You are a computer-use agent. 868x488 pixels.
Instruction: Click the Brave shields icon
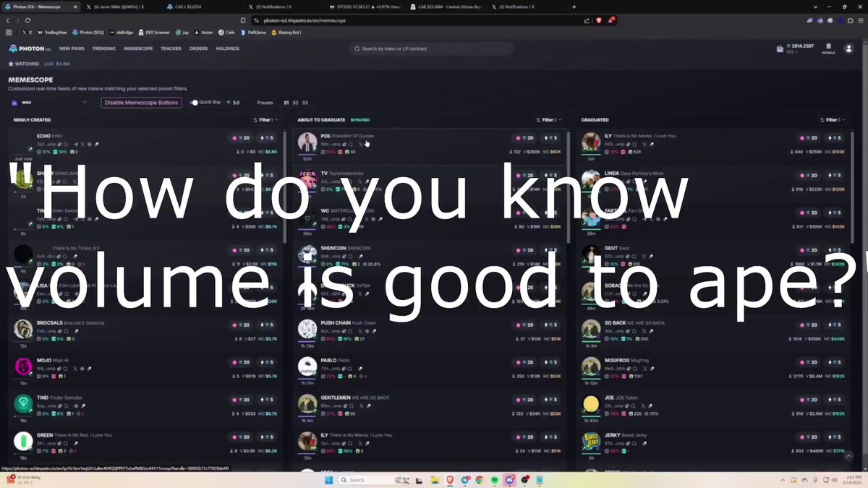599,20
